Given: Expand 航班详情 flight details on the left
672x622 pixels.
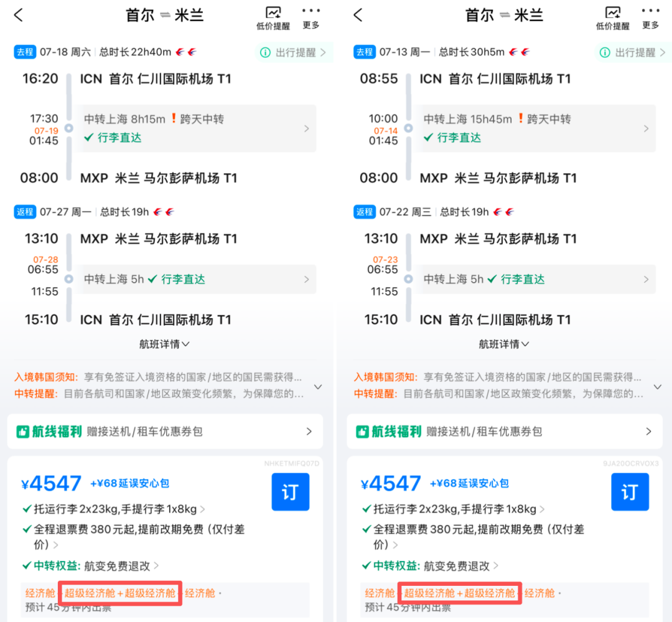Looking at the screenshot, I should point(164,344).
